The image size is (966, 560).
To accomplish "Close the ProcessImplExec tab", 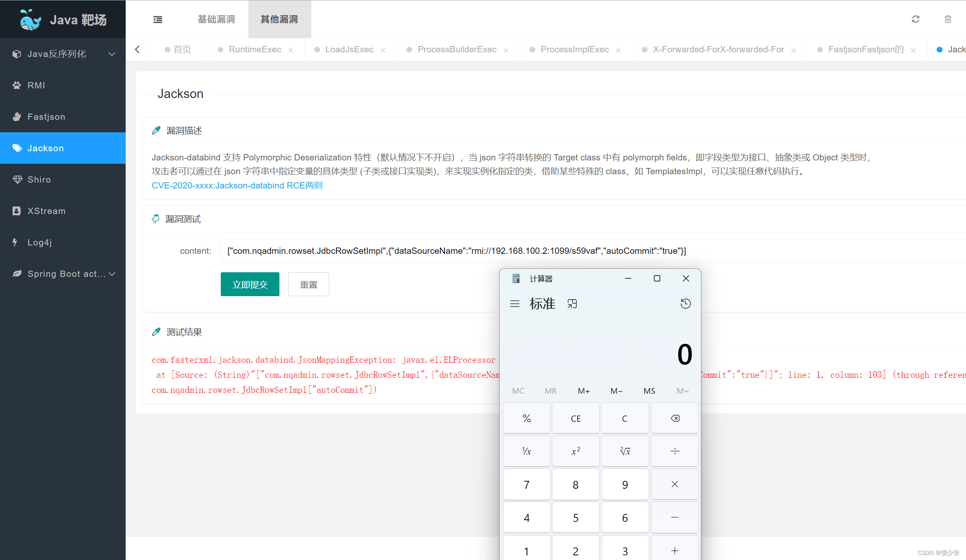I will tap(618, 50).
